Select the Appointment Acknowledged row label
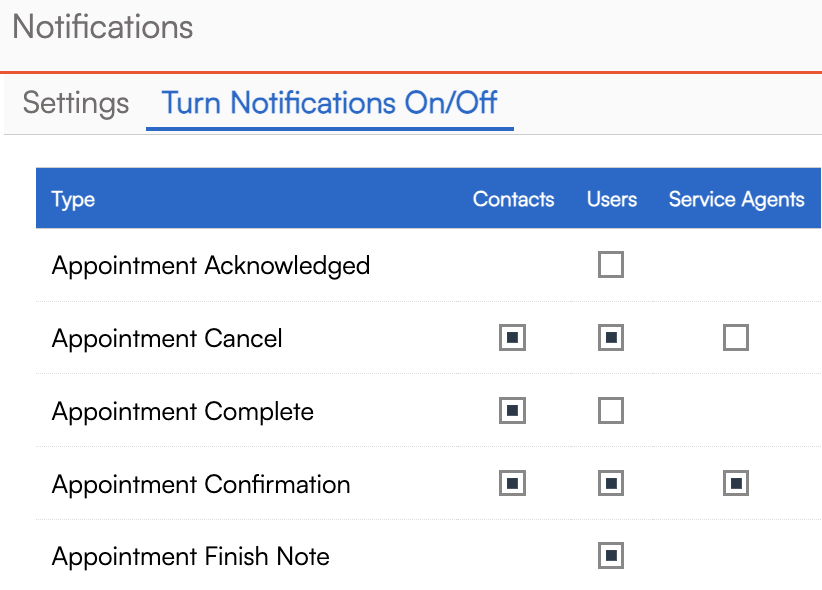The width and height of the screenshot is (822, 590). pyautogui.click(x=211, y=266)
